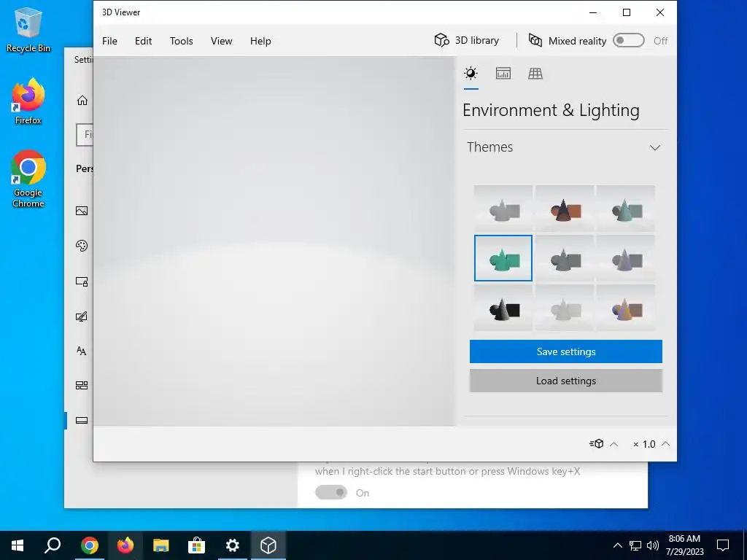Select the purple gray theme thumbnail
Screen dimensions: 747x560
[626, 258]
